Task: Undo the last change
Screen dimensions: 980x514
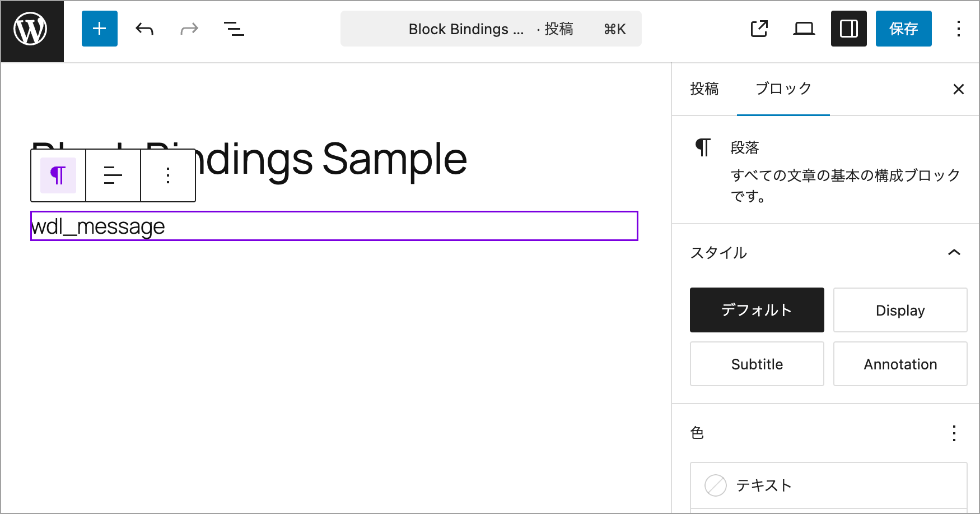Action: click(x=144, y=29)
